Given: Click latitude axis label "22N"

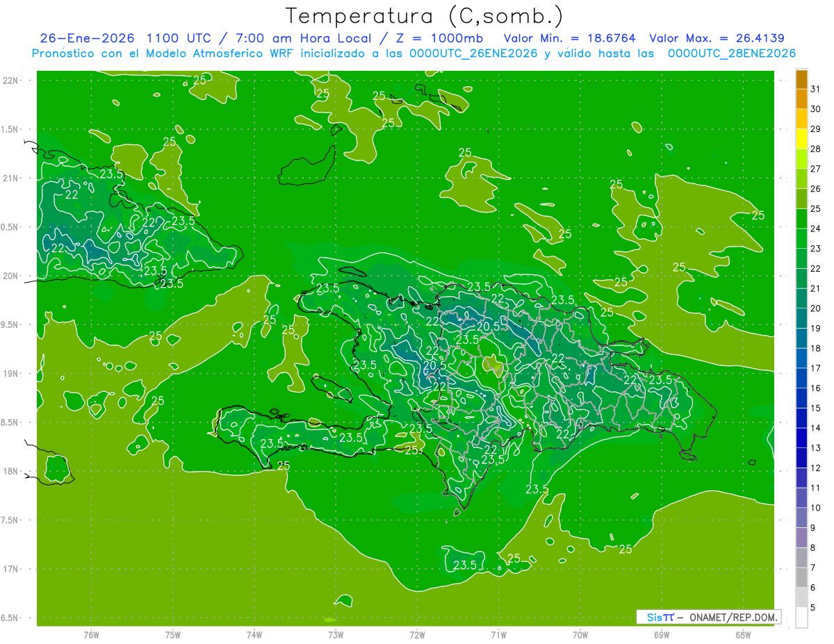Looking at the screenshot, I should 10,81.
